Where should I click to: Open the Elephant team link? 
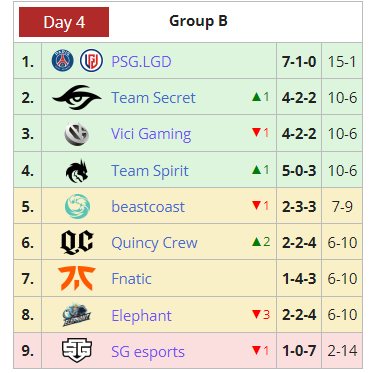point(141,315)
